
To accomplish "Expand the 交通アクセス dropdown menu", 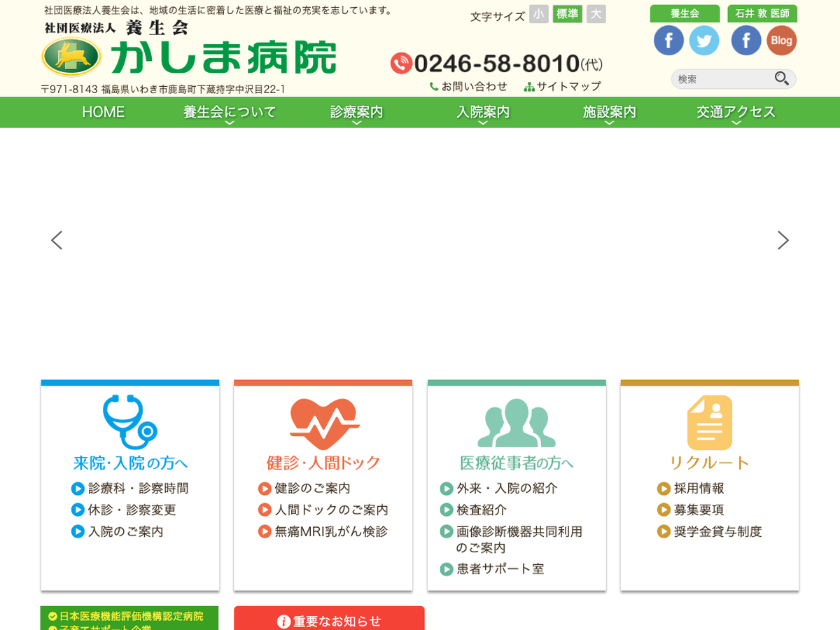I will point(736,112).
